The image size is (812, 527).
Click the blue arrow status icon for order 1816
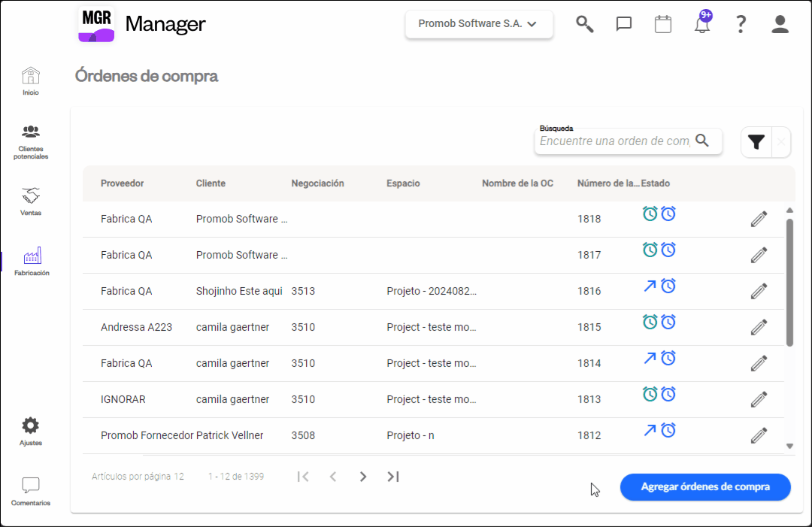(x=650, y=286)
